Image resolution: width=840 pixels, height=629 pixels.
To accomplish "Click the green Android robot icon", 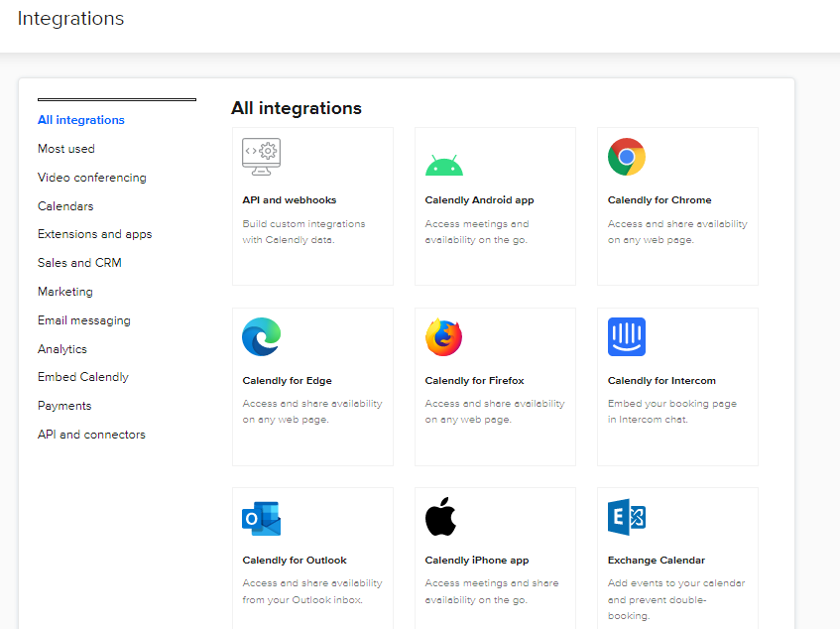I will [x=444, y=165].
